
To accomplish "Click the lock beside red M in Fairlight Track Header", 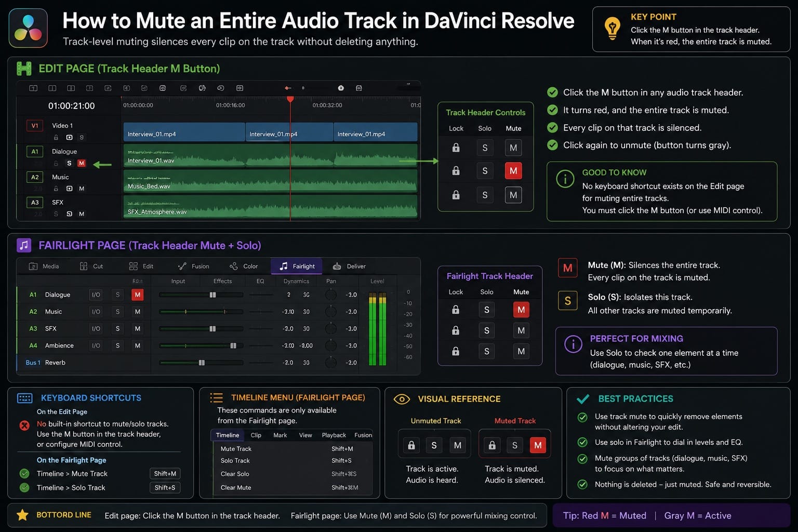I will [x=456, y=310].
